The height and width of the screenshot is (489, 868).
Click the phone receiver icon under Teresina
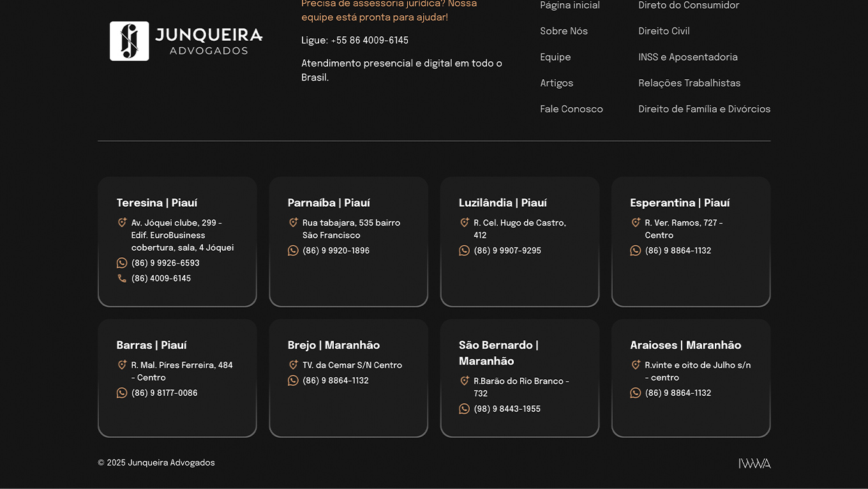(122, 278)
